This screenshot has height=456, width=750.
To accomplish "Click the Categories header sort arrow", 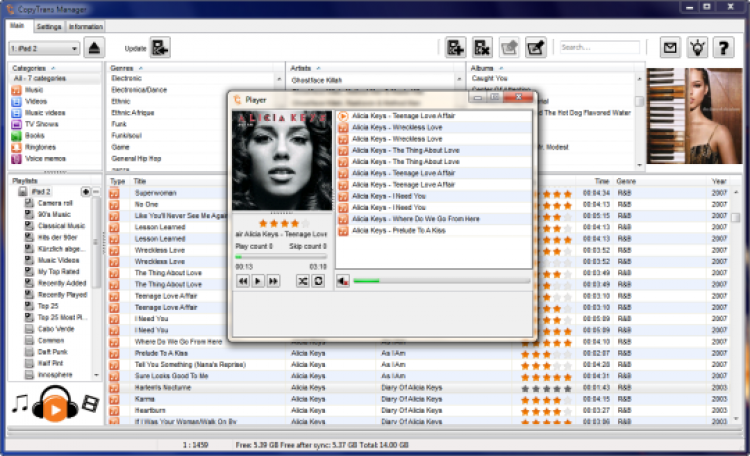I will pos(53,68).
